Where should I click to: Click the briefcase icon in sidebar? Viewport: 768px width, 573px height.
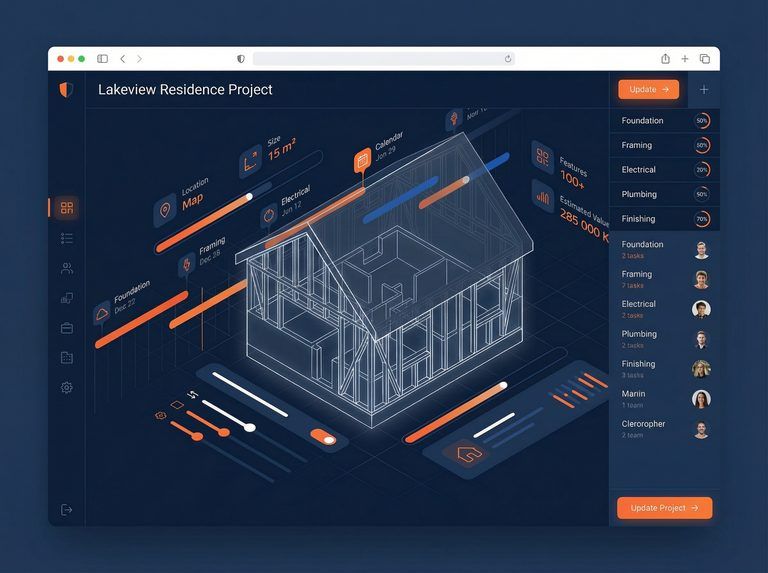tap(67, 328)
